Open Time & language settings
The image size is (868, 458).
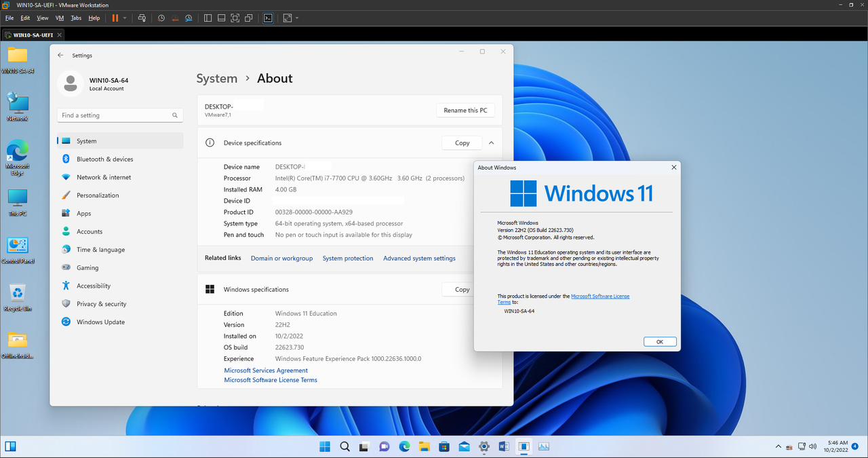pos(120,250)
